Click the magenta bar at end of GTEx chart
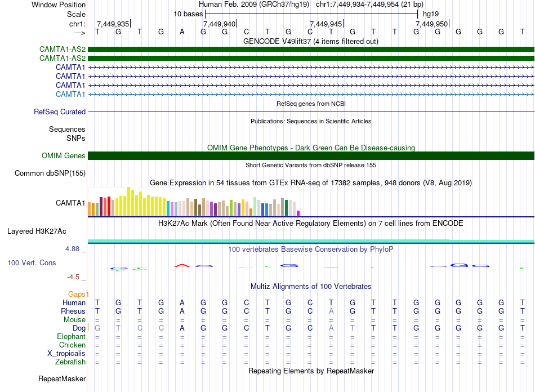Screen dimensions: 535x392 click(298, 213)
